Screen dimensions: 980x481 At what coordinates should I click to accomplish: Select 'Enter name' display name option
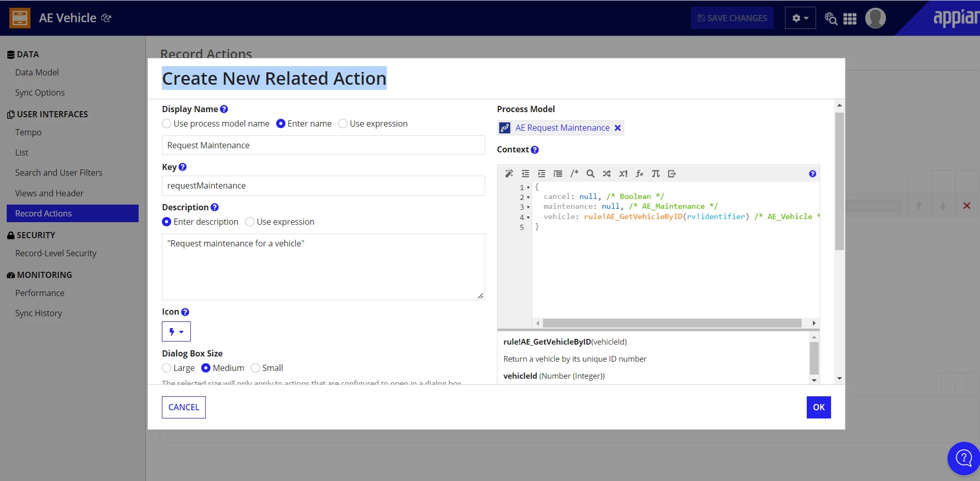pyautogui.click(x=281, y=123)
